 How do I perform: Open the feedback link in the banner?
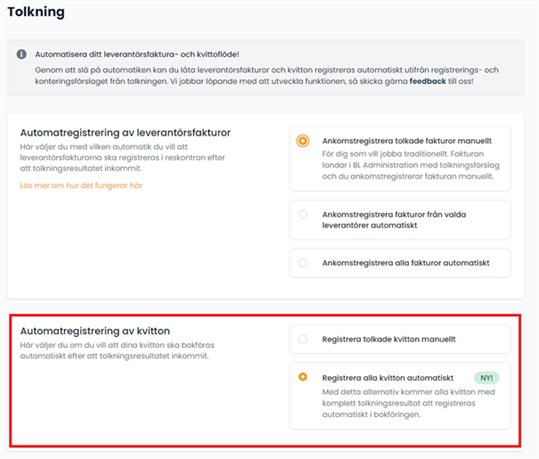pyautogui.click(x=427, y=81)
